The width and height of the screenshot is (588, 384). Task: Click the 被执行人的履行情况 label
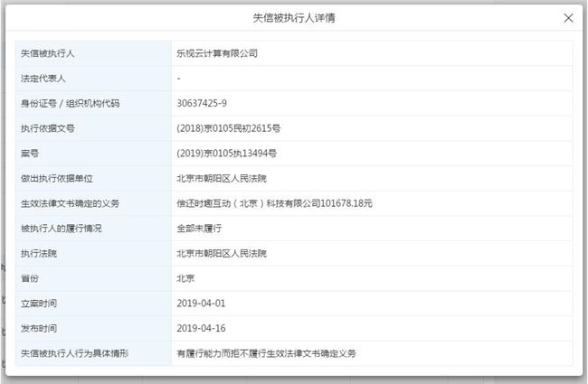tap(62, 229)
